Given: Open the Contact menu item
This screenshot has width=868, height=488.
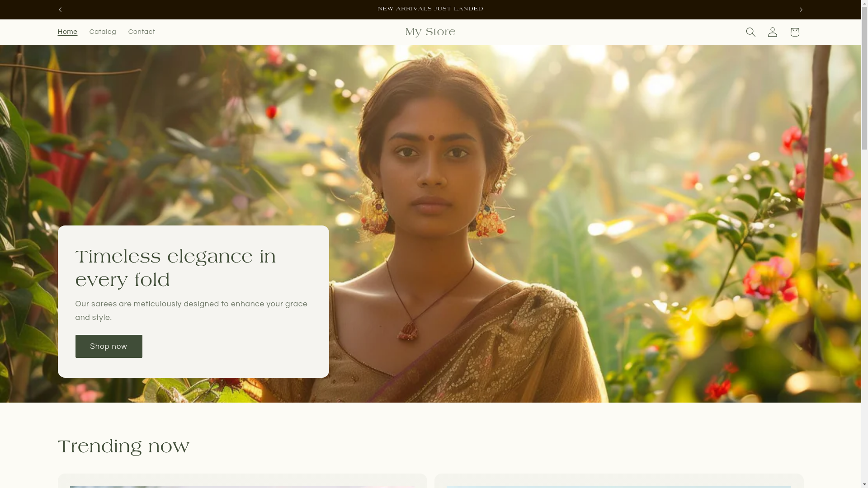Looking at the screenshot, I should (142, 32).
